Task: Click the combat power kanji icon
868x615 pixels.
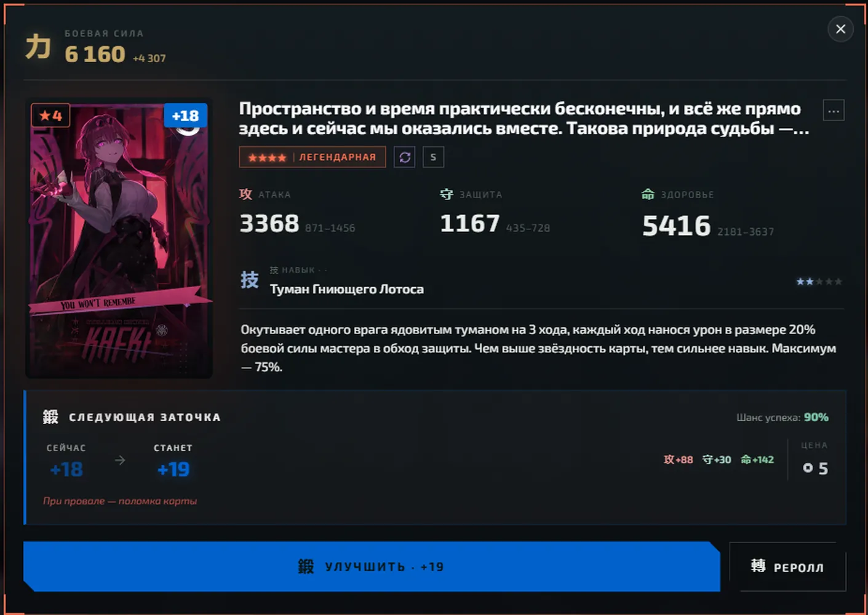Action: (38, 47)
